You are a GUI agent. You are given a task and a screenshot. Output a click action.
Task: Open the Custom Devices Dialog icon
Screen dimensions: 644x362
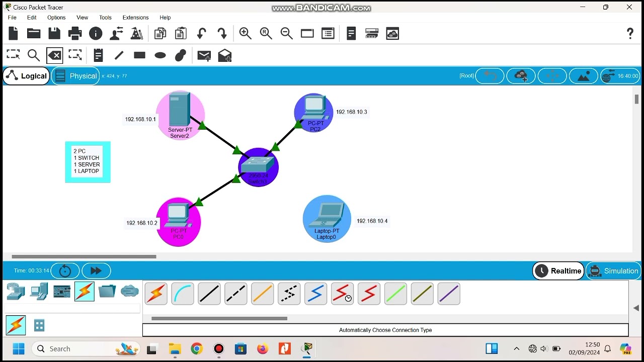click(x=328, y=34)
